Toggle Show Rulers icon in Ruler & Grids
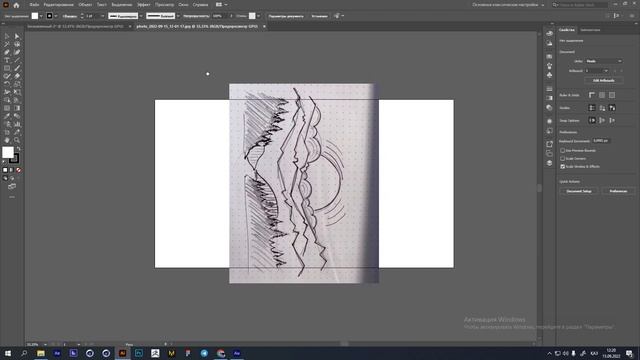Screen dimensions: 640x360 [592, 95]
